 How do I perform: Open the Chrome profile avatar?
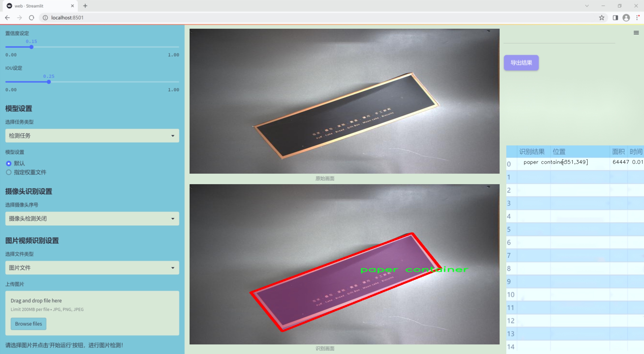(x=626, y=18)
